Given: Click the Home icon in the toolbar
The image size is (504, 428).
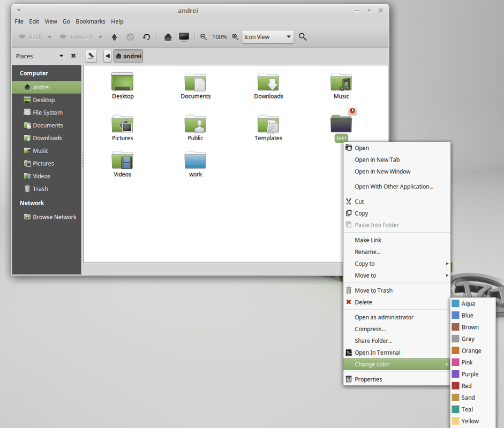Looking at the screenshot, I should pyautogui.click(x=168, y=36).
